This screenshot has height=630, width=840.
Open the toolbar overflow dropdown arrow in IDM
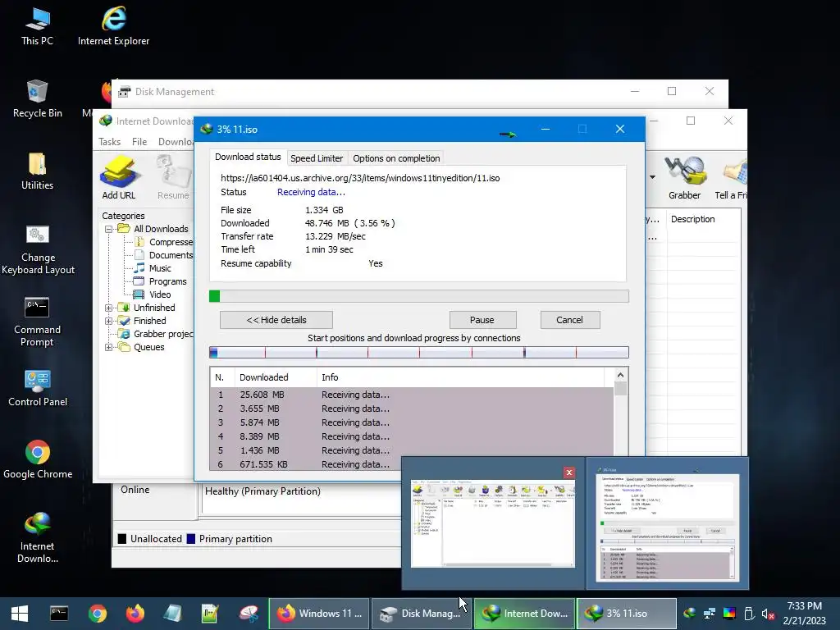point(652,177)
